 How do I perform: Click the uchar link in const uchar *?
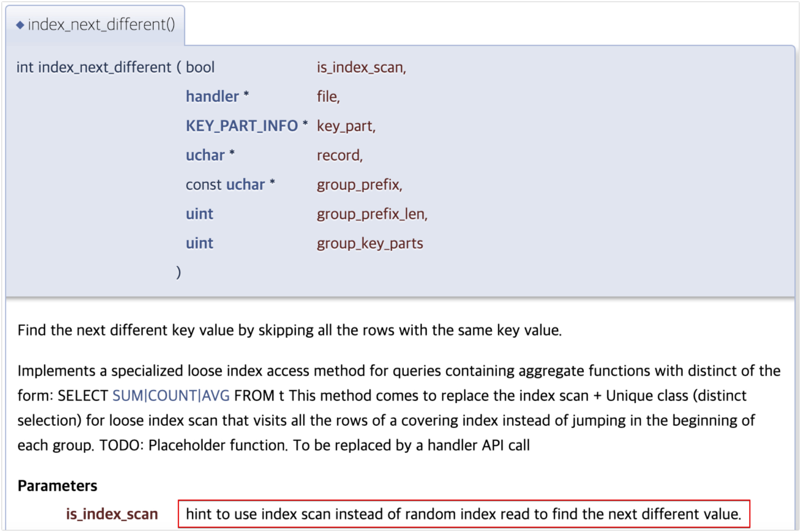click(x=245, y=185)
